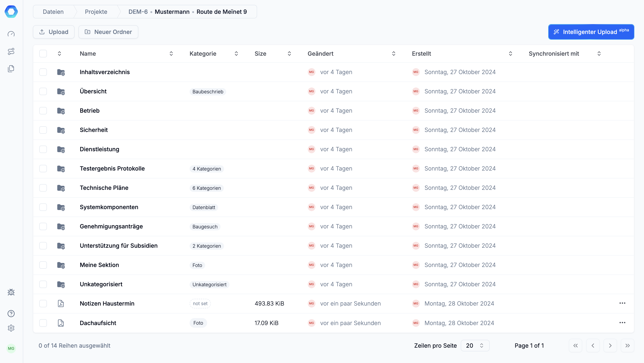Start Intelligenter Upload alpha
Viewport: 644px width, 363px height.
click(x=591, y=32)
